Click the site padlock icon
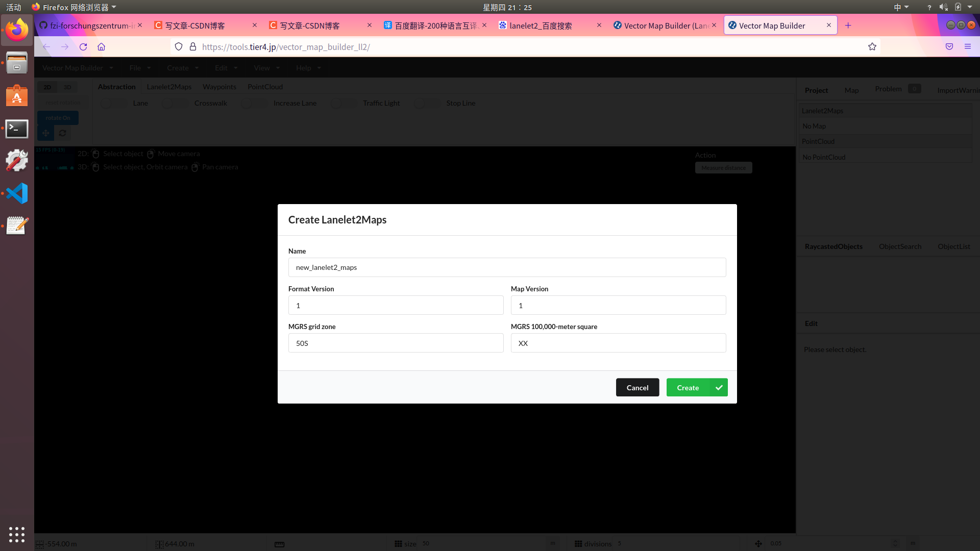 193,47
